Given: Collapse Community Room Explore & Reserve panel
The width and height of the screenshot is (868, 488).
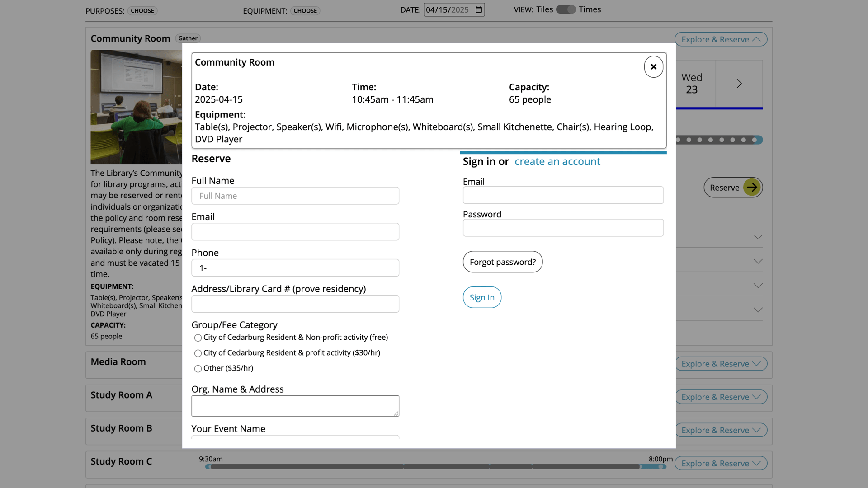Looking at the screenshot, I should [x=721, y=39].
